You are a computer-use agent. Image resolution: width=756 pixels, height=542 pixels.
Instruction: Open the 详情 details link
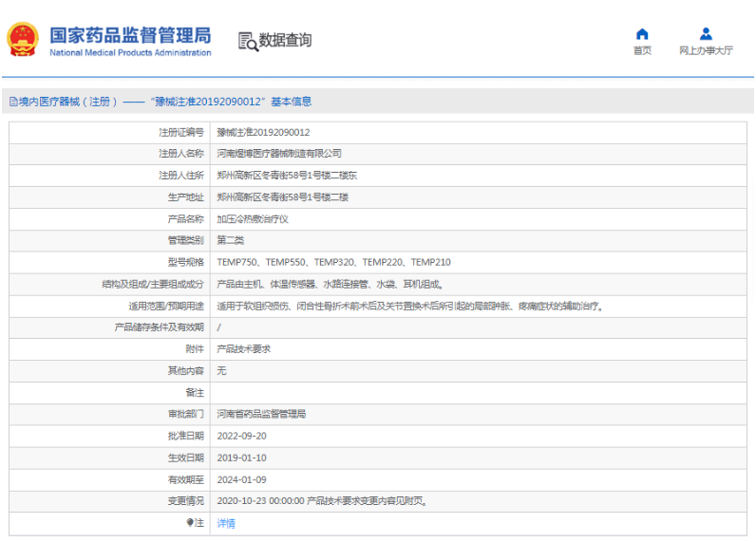point(226,523)
